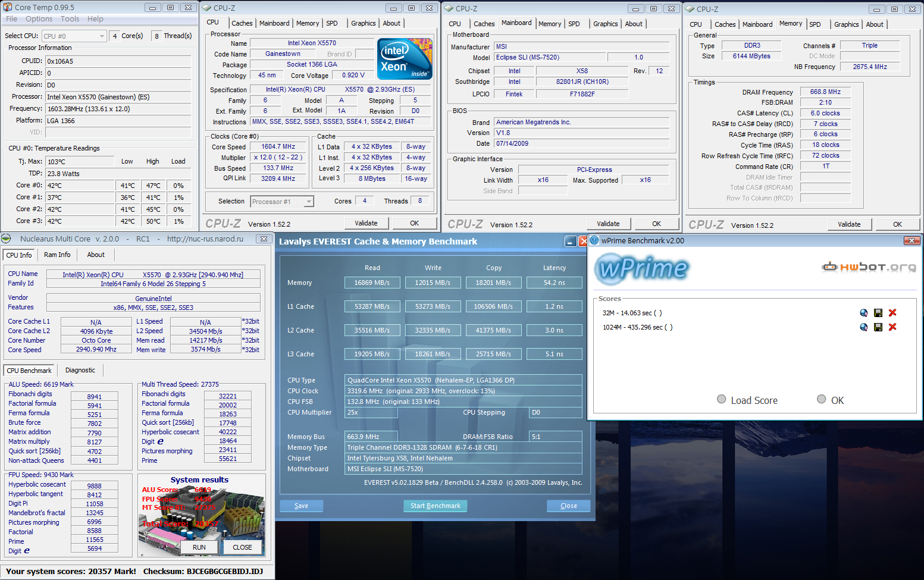Click the title bar icon of CPU-Z Mainboard window
Viewport: 924px width, 580px height.
point(449,8)
